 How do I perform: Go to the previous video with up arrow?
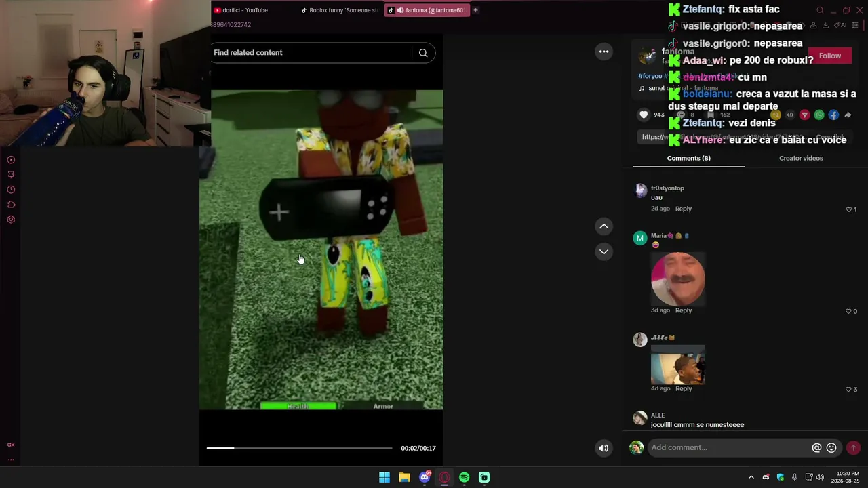tap(604, 226)
